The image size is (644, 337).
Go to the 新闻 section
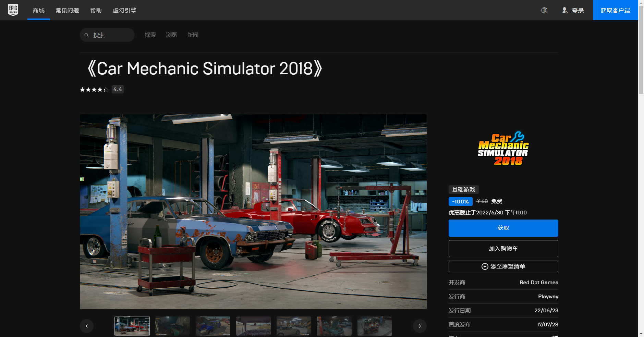(x=193, y=35)
